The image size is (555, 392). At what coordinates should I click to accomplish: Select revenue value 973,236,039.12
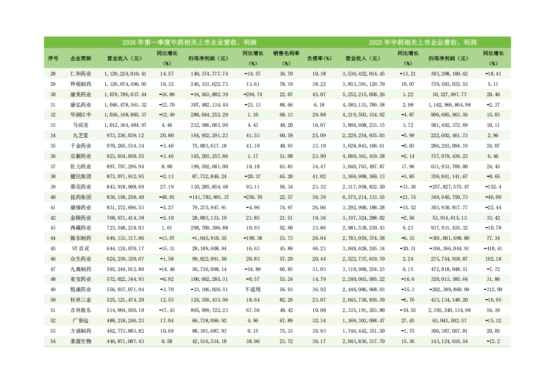(x=126, y=135)
